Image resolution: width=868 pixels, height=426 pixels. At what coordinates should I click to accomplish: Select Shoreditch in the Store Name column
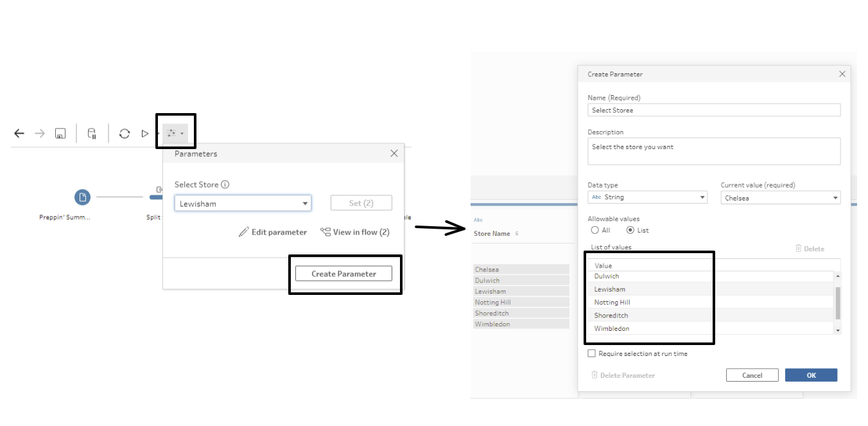pyautogui.click(x=521, y=313)
